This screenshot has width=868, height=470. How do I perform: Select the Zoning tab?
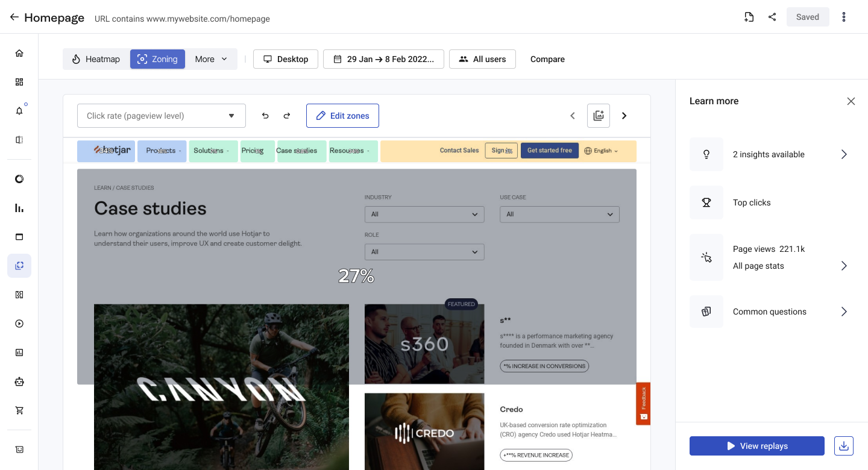click(x=157, y=59)
